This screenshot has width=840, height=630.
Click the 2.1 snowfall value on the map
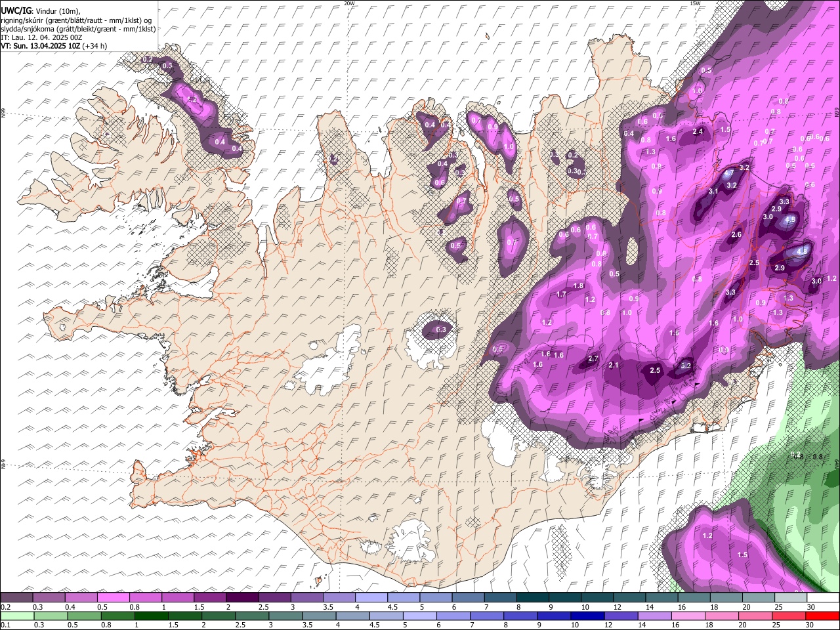614,365
